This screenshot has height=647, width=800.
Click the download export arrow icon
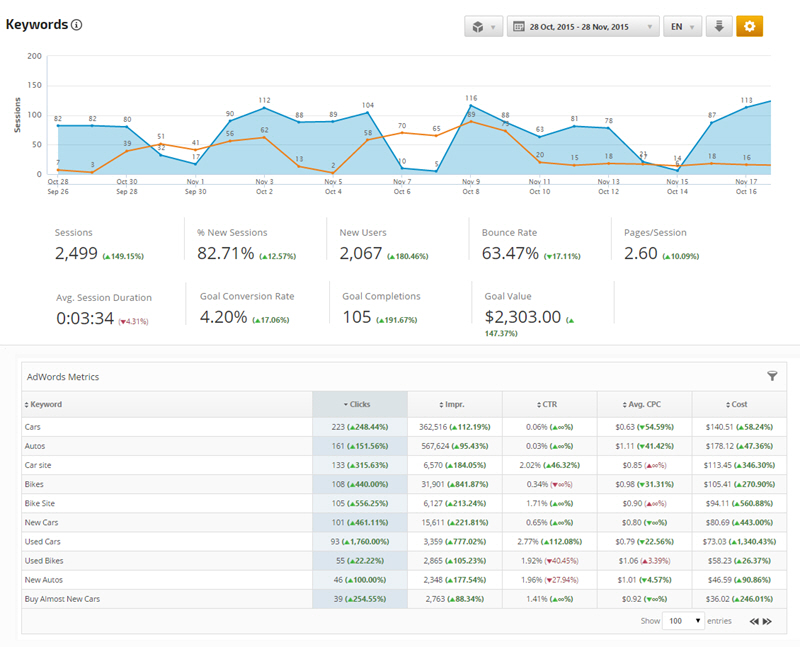pos(718,26)
